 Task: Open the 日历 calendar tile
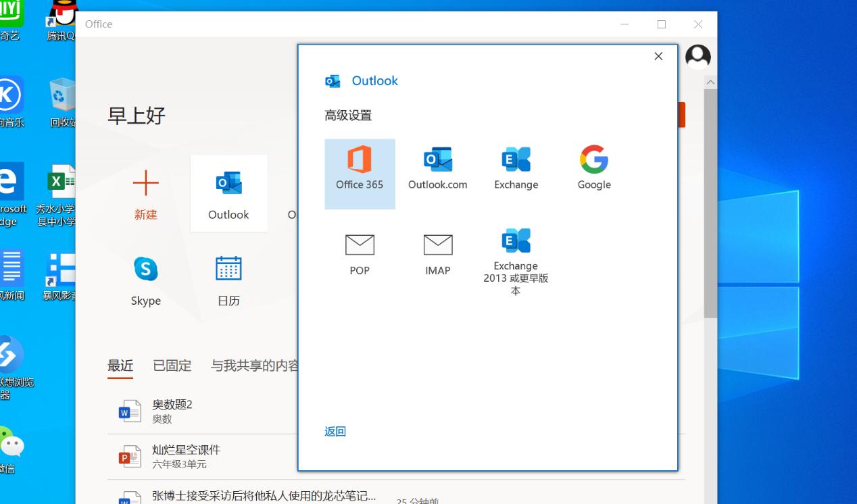point(228,279)
